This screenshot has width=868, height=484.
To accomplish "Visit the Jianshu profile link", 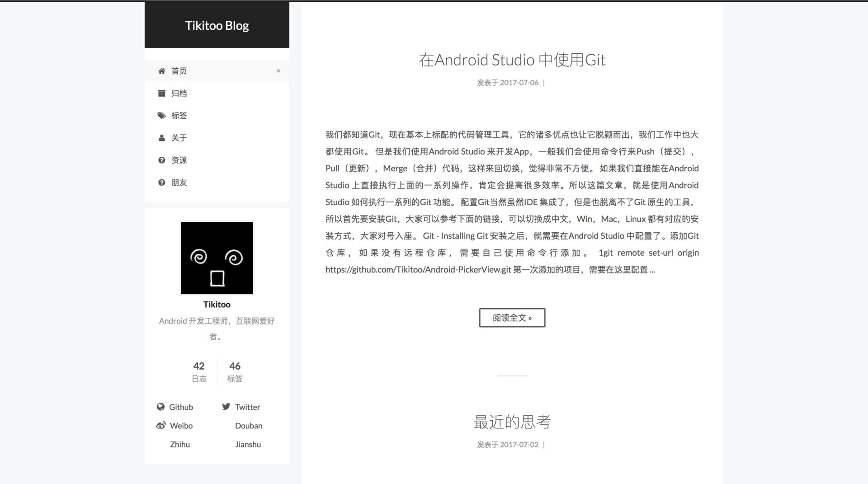I will pyautogui.click(x=248, y=444).
